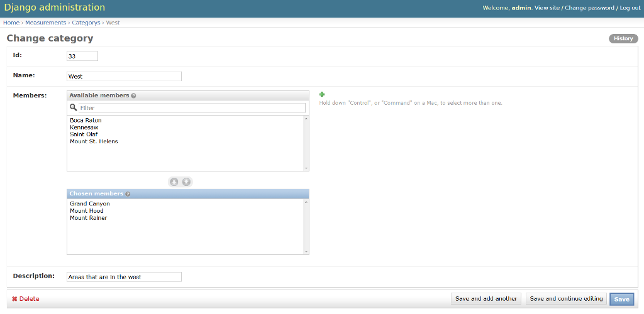
Task: Click the help icon next to Chosen members
Action: [128, 194]
